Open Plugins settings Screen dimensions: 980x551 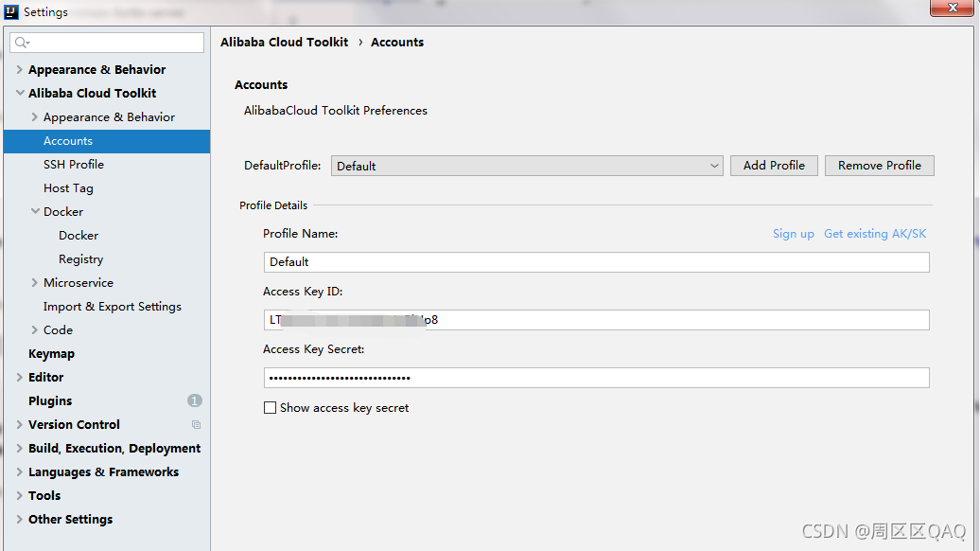(x=50, y=400)
